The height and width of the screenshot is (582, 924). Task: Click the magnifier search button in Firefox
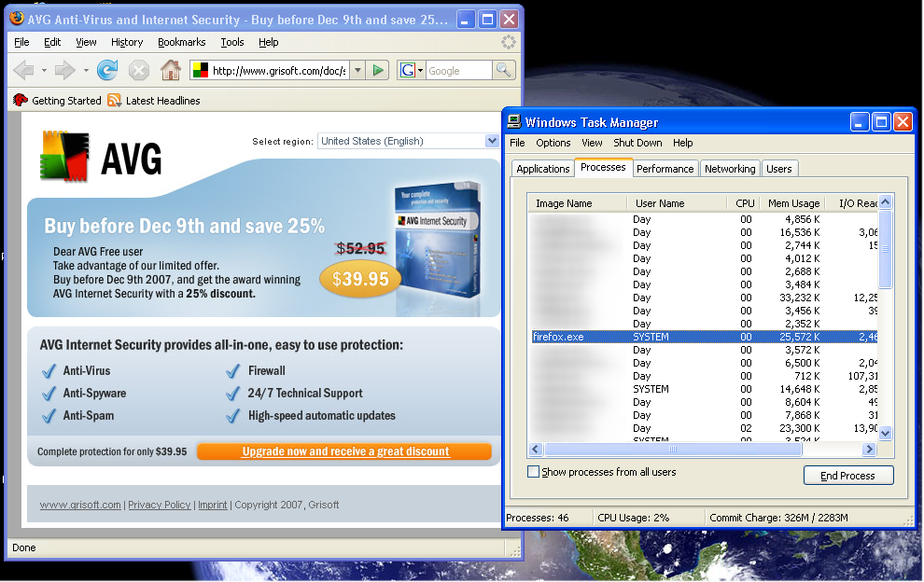tap(504, 70)
